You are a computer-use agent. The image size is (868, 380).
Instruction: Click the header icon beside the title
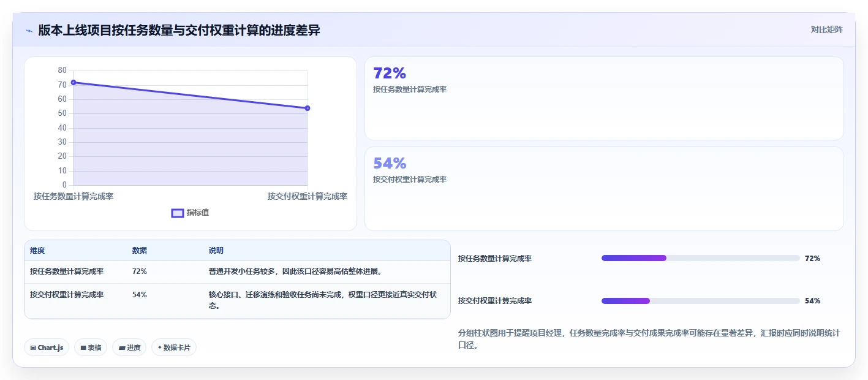(29, 30)
